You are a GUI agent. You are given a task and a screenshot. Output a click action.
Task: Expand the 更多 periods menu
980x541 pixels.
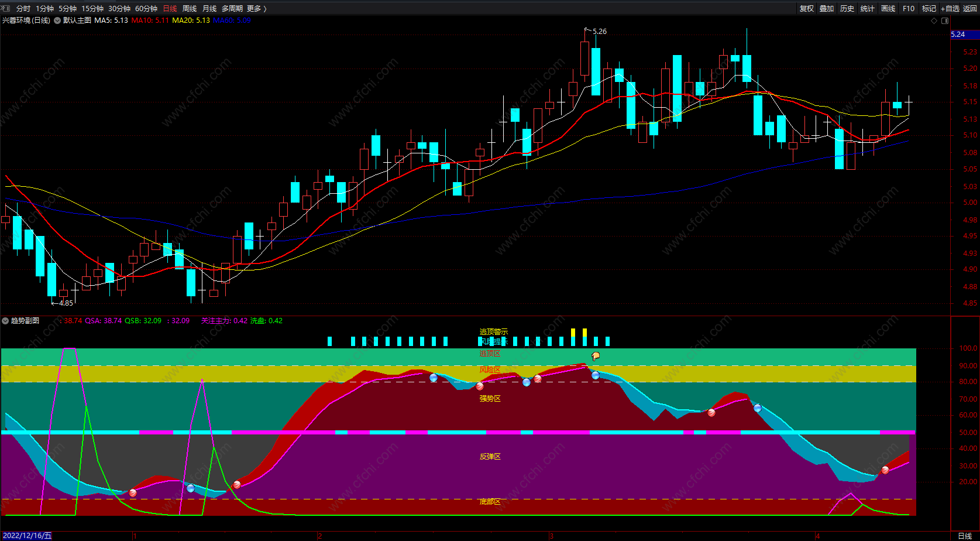(257, 9)
